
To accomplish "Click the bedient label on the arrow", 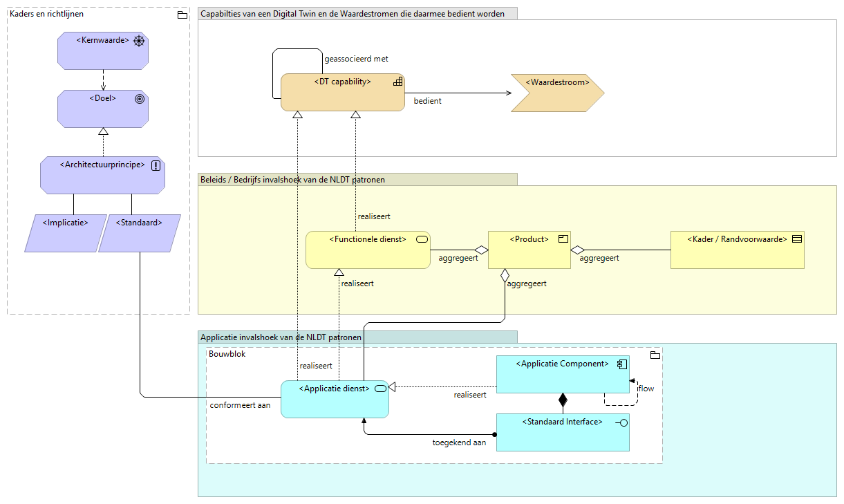I will (x=428, y=101).
